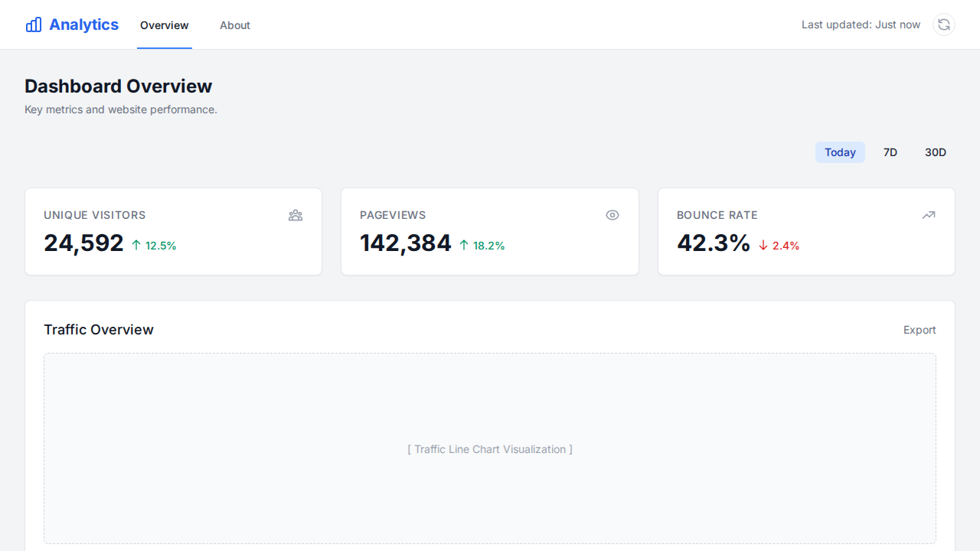Click the green up arrow beside 18.2%
This screenshot has width=980, height=551.
click(464, 245)
